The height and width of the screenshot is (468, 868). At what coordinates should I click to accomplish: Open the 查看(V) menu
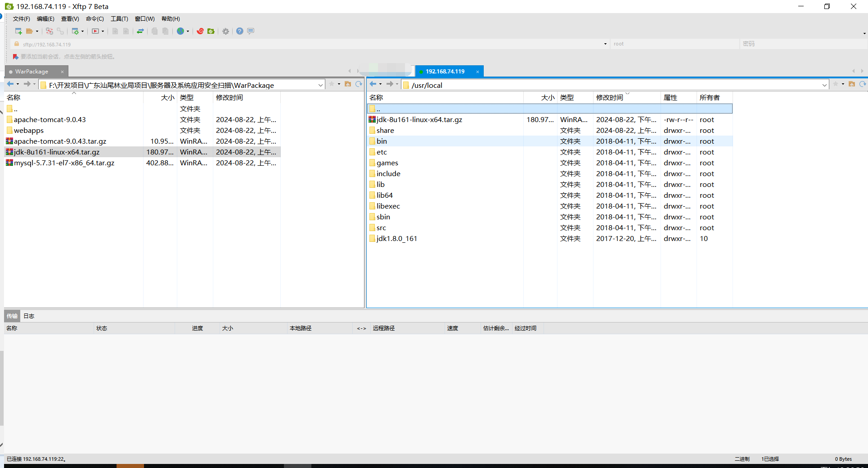click(x=70, y=19)
